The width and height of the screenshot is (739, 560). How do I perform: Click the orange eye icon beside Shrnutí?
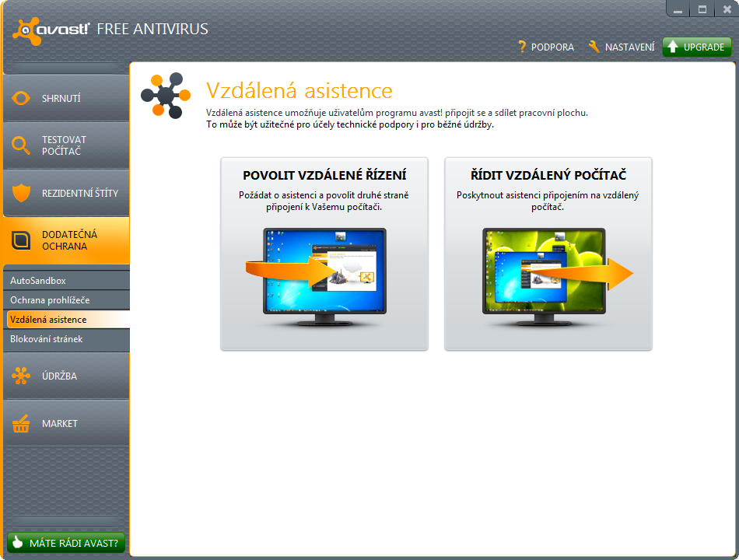pos(21,98)
